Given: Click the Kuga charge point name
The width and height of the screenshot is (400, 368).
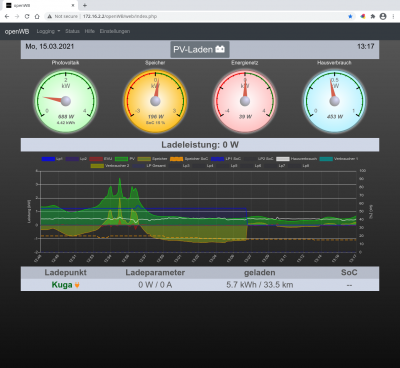Looking at the screenshot, I should coord(62,285).
